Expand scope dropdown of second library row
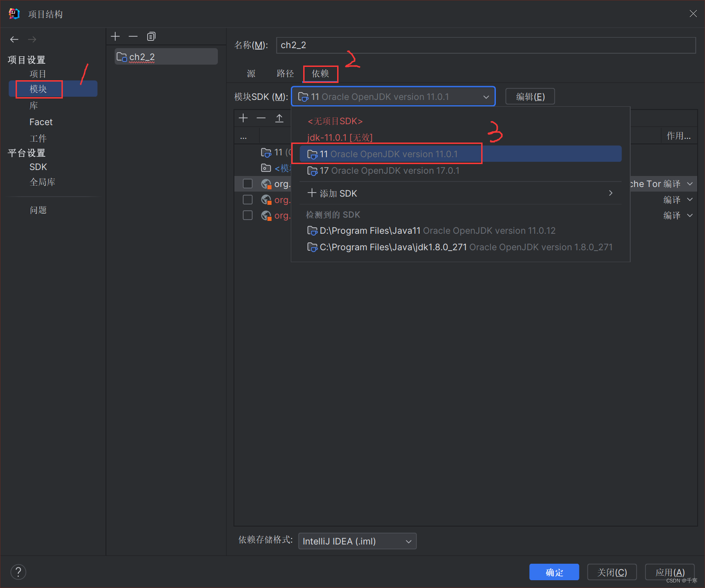The width and height of the screenshot is (705, 588). click(x=690, y=200)
